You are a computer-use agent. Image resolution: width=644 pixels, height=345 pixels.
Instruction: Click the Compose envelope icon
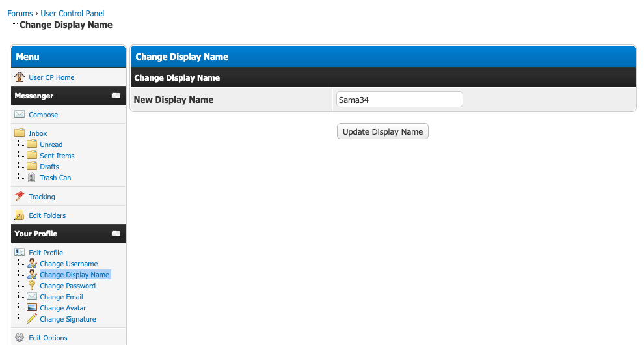20,115
